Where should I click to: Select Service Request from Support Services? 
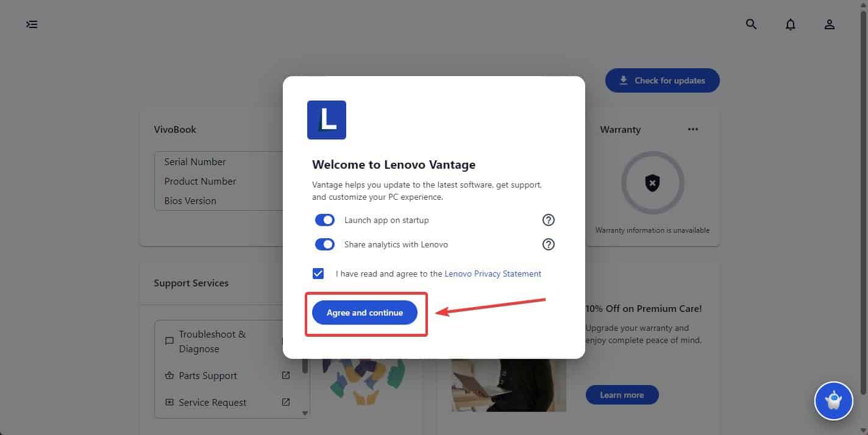[212, 402]
